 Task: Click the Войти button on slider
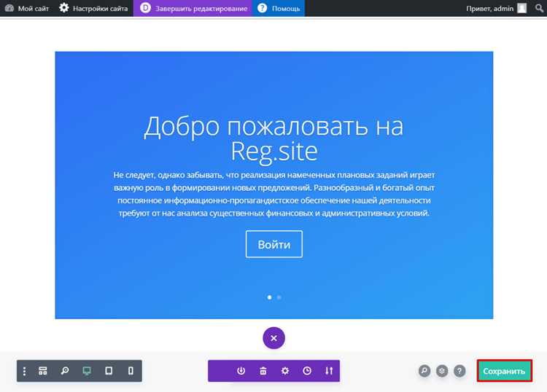click(273, 244)
